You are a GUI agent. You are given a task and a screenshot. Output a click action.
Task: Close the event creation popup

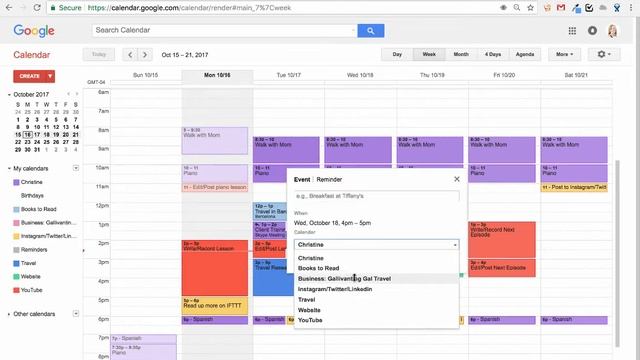click(457, 179)
